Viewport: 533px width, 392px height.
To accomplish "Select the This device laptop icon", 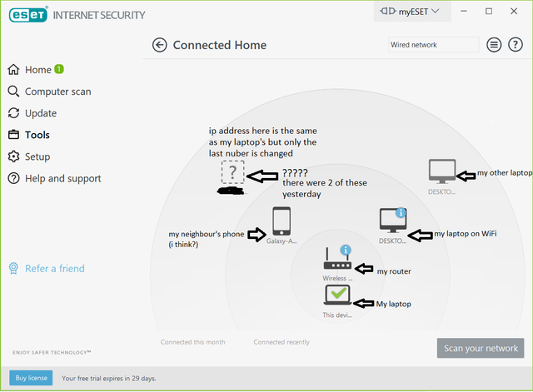I will [x=337, y=295].
